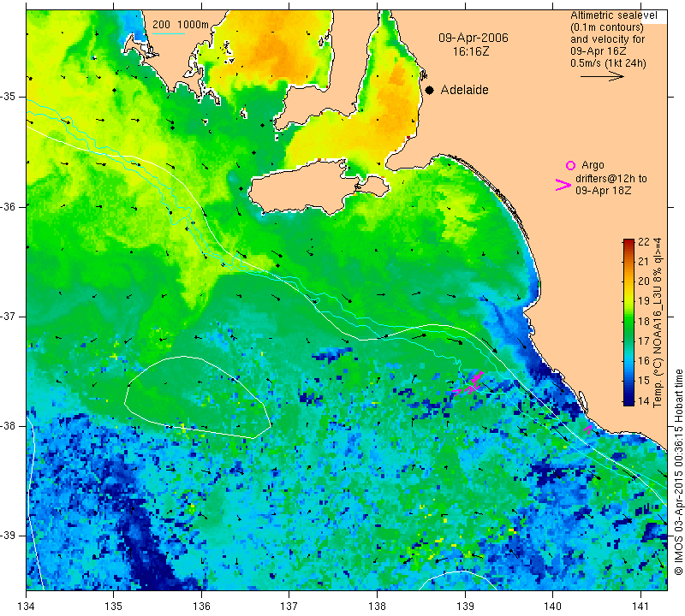
Task: Click the 22 degree colorbar tick label
Action: pyautogui.click(x=644, y=242)
